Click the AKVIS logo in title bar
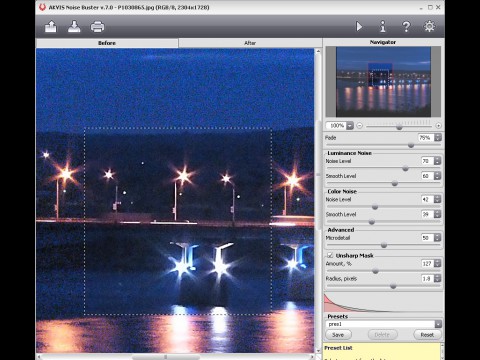Image resolution: width=480 pixels, height=360 pixels. pos(42,7)
